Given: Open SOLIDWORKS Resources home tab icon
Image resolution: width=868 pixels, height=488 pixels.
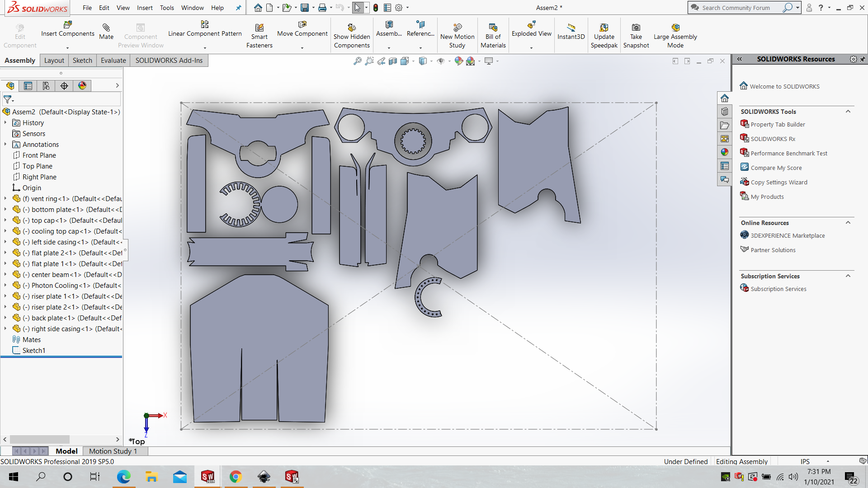Looking at the screenshot, I should tap(725, 98).
